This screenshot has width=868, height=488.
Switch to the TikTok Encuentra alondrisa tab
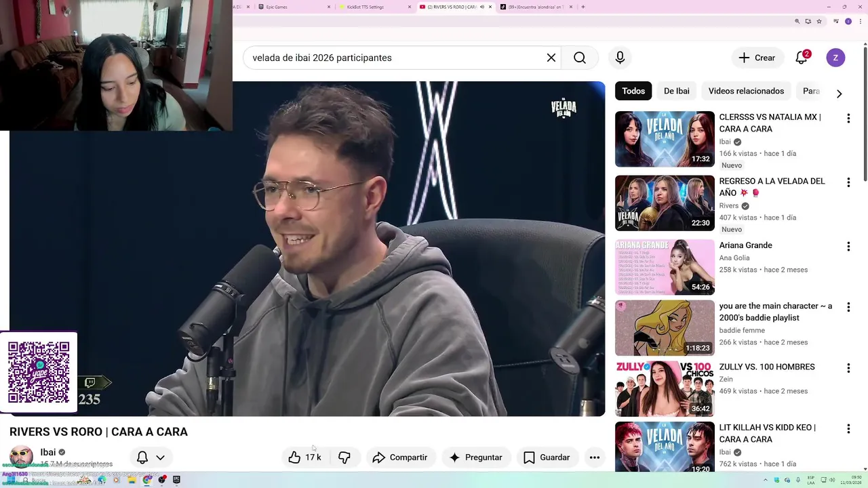click(536, 7)
